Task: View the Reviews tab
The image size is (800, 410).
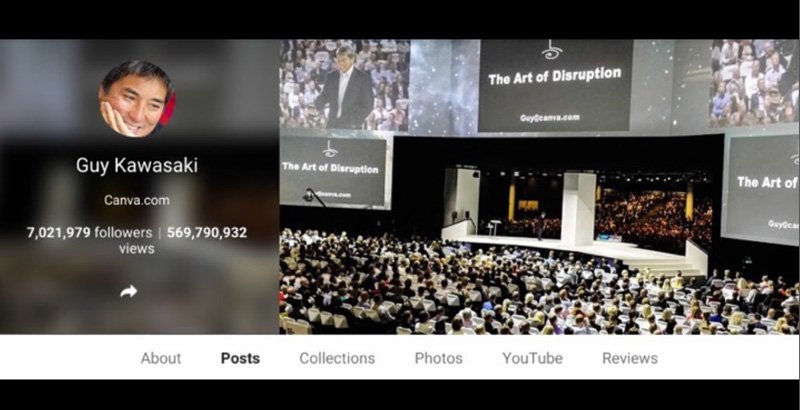Action: click(x=630, y=358)
